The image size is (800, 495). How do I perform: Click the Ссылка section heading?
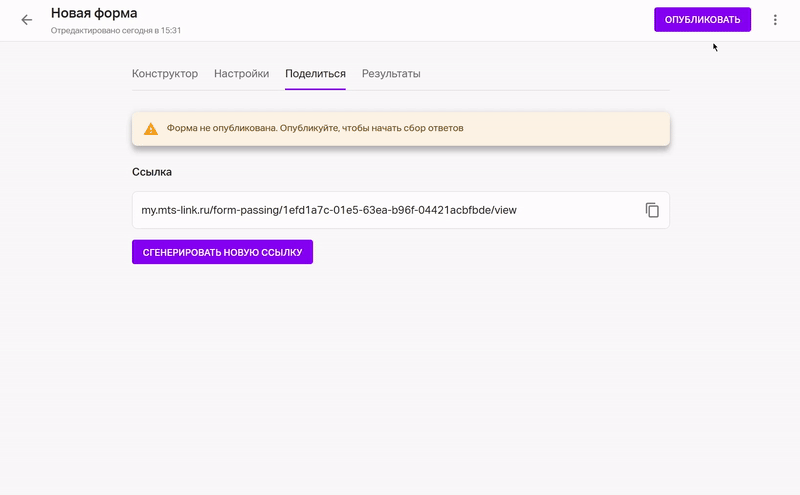(x=152, y=172)
